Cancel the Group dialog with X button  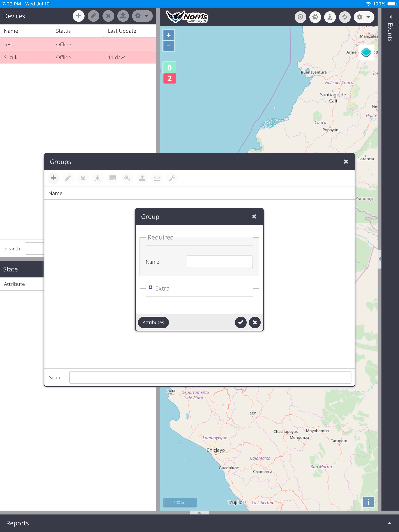point(255,322)
